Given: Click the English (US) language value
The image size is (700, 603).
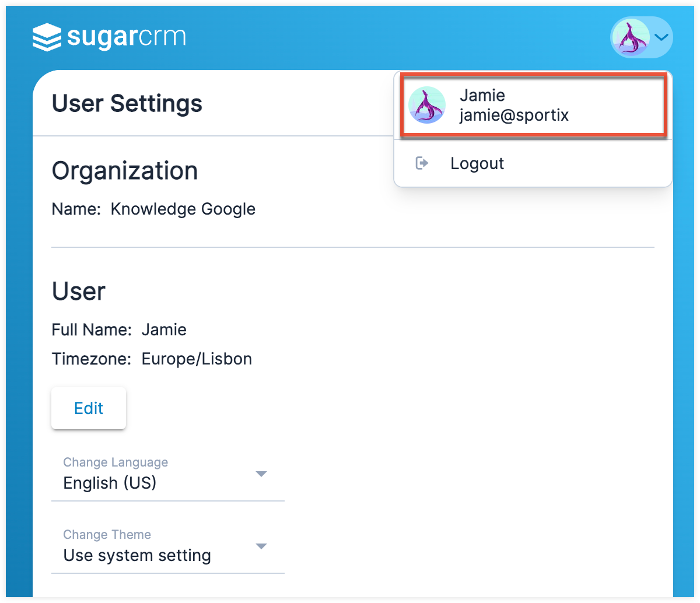Looking at the screenshot, I should (110, 483).
